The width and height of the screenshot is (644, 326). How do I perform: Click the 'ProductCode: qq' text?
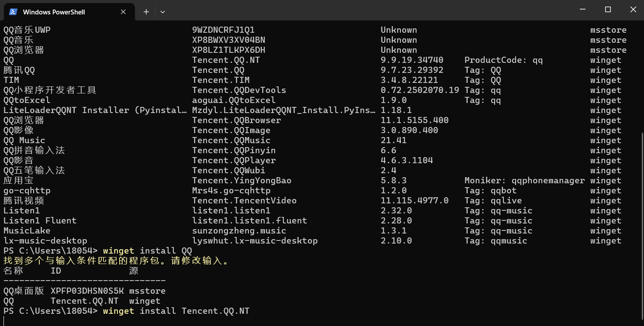(503, 60)
